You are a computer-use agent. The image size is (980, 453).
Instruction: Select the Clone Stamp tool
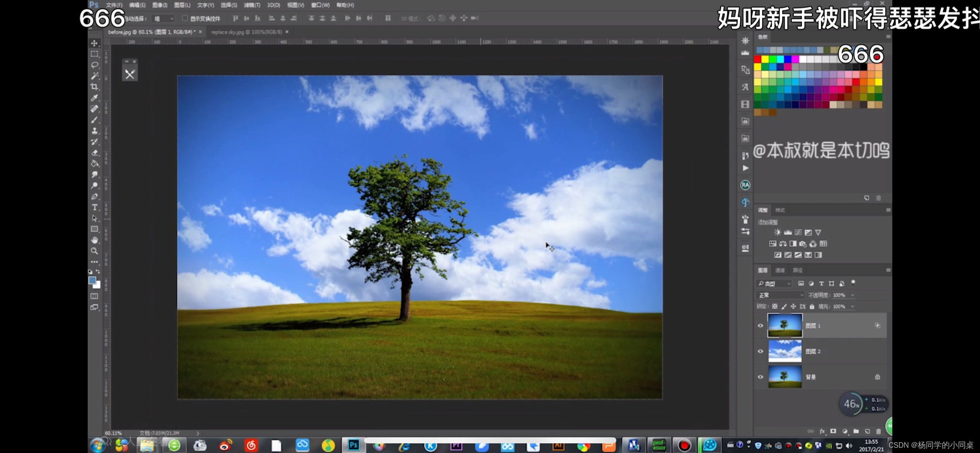pyautogui.click(x=95, y=130)
